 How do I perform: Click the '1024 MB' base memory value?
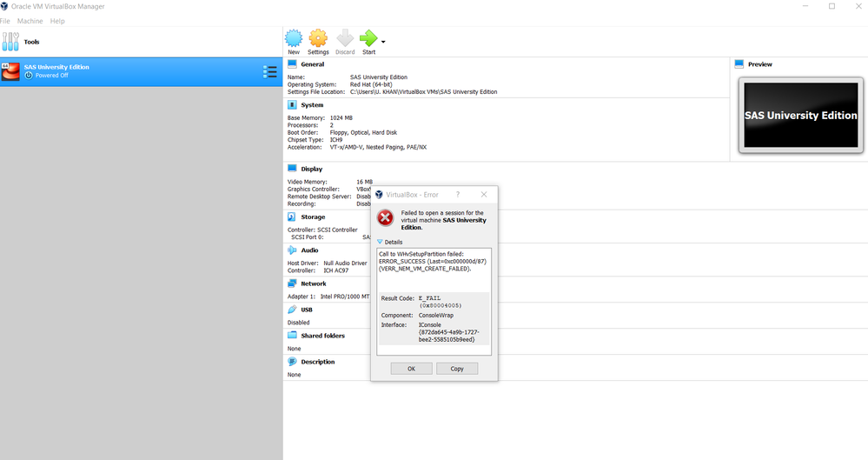tap(341, 117)
